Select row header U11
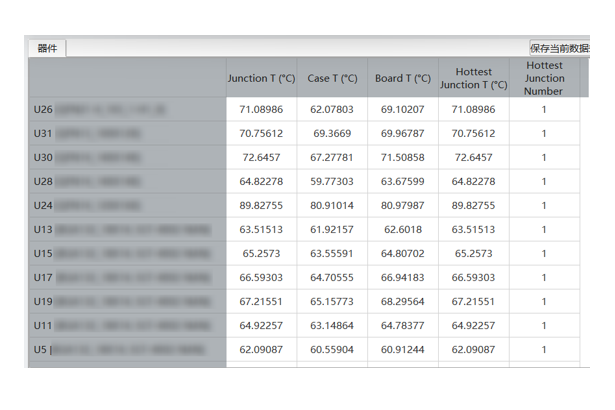 (127, 325)
